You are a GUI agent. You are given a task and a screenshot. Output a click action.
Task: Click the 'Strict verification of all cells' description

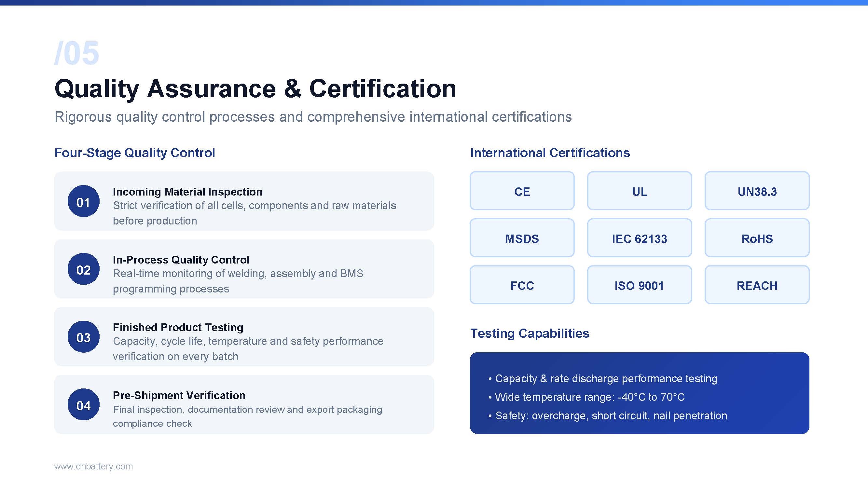pos(255,213)
